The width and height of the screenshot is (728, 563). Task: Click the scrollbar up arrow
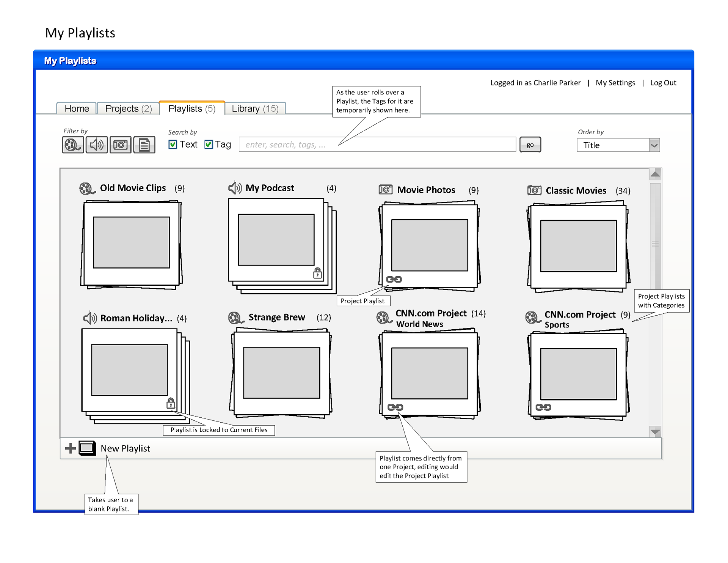pyautogui.click(x=655, y=174)
